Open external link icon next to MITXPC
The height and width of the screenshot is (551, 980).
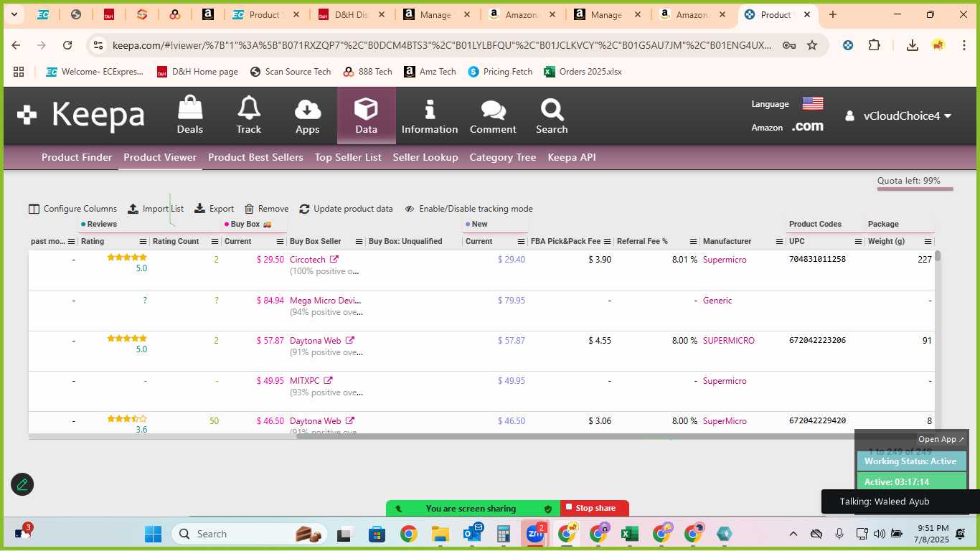[328, 381]
